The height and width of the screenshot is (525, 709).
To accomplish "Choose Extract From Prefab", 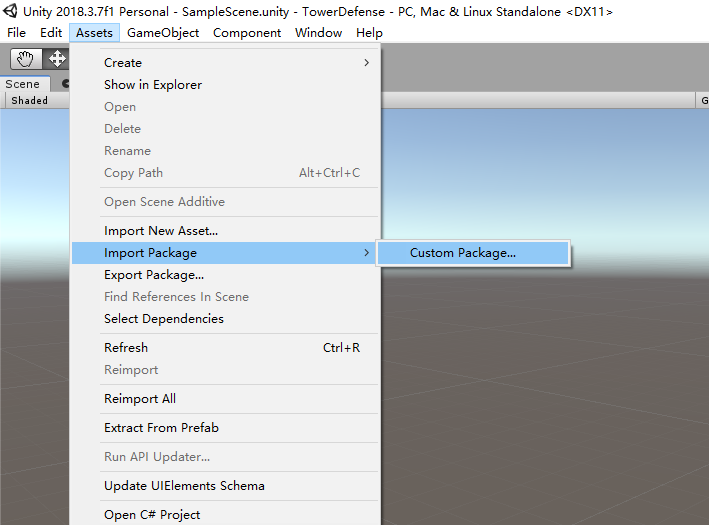I will [x=225, y=428].
